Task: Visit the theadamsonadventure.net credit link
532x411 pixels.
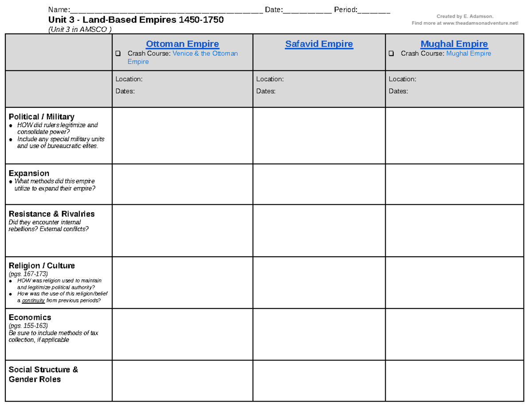Action: tap(481, 23)
